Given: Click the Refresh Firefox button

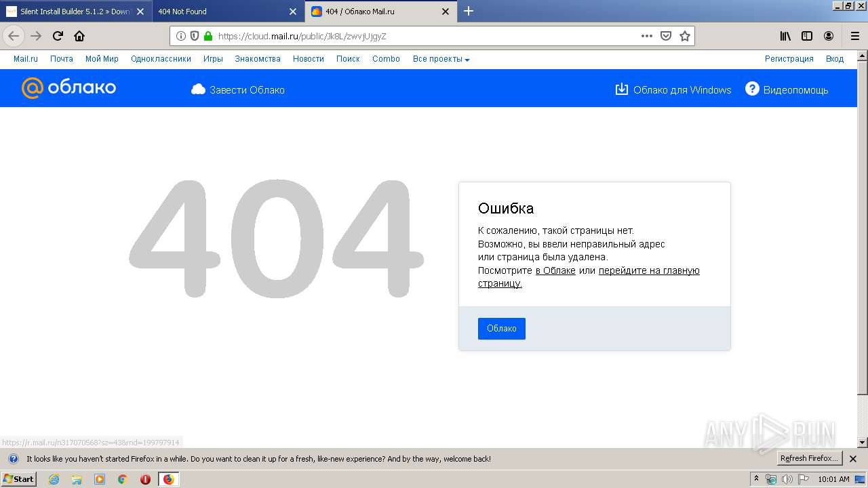Looking at the screenshot, I should click(x=810, y=459).
